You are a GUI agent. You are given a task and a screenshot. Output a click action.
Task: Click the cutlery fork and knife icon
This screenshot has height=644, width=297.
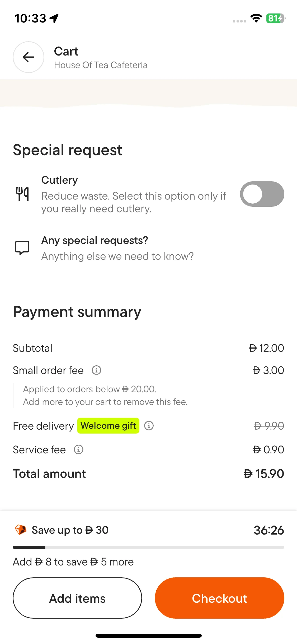click(22, 194)
